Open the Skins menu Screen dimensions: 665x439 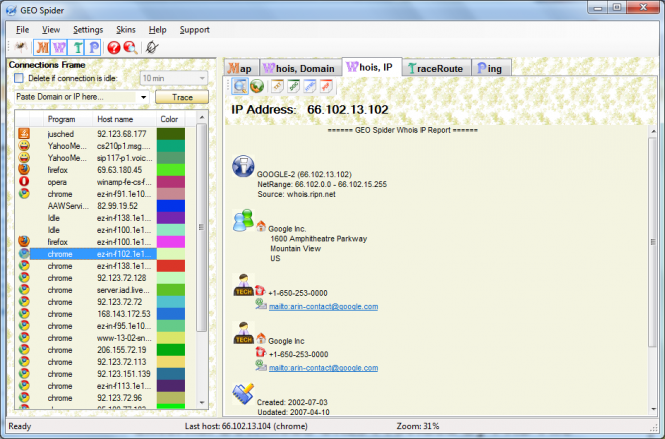pos(126,30)
